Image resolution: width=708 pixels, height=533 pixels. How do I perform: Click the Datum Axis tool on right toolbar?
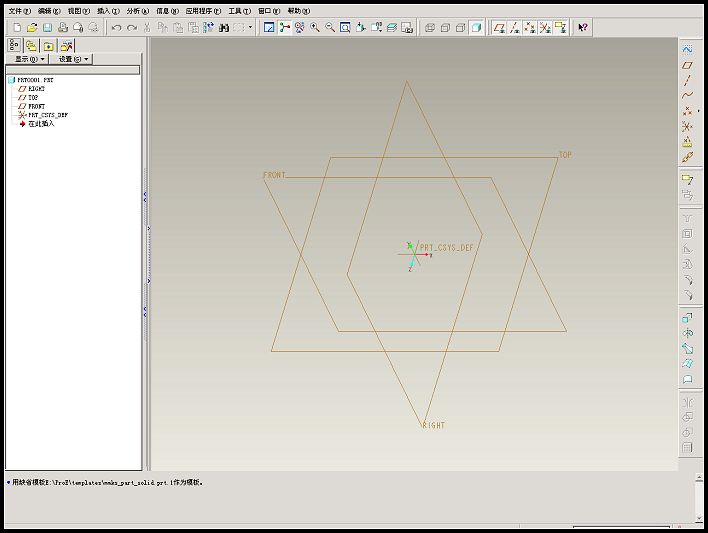[687, 80]
